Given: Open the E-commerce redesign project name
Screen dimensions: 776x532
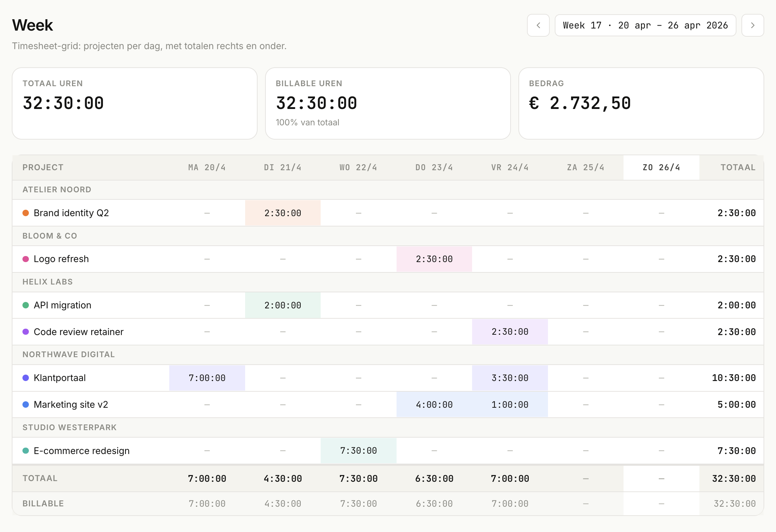Looking at the screenshot, I should (x=82, y=451).
